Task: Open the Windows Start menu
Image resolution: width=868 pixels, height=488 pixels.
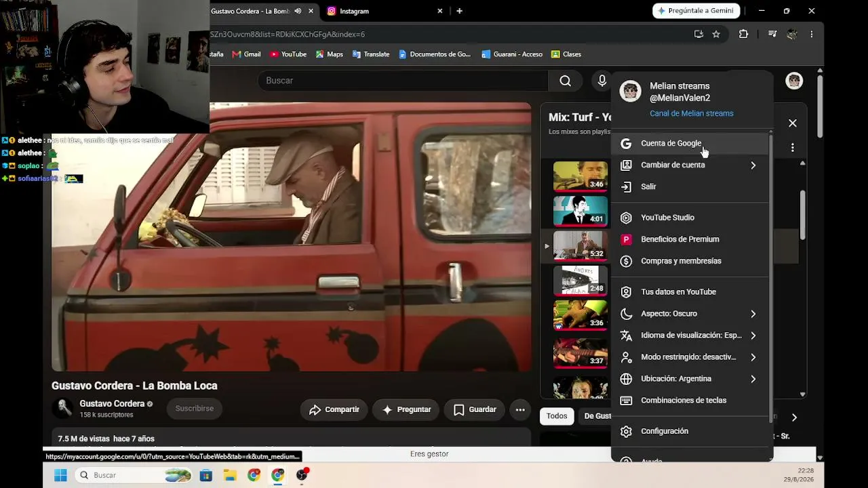Action: pos(60,475)
